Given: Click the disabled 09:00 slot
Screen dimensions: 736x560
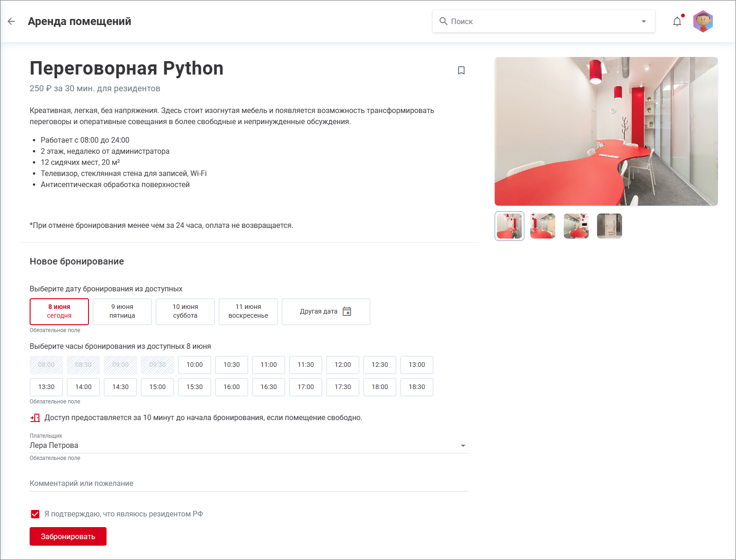Looking at the screenshot, I should 120,365.
